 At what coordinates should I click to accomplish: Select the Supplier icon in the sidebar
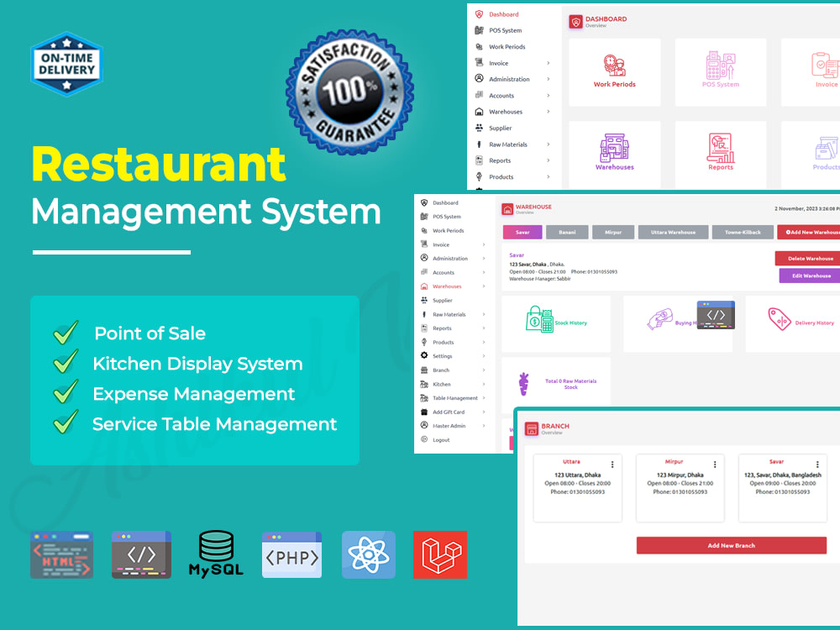[423, 300]
